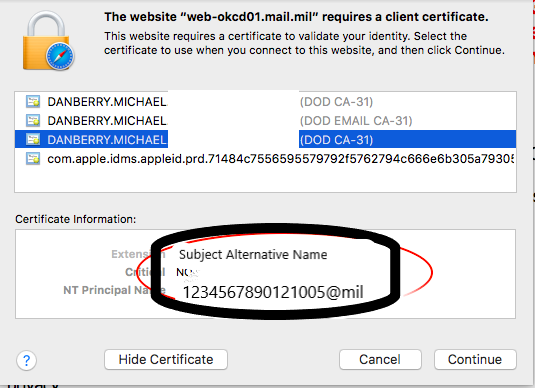This screenshot has width=535, height=388.
Task: Click the help question mark button
Action: point(26,360)
